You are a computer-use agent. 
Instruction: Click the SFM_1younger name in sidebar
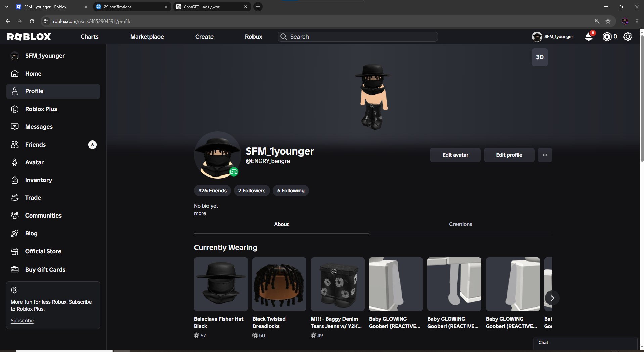45,56
